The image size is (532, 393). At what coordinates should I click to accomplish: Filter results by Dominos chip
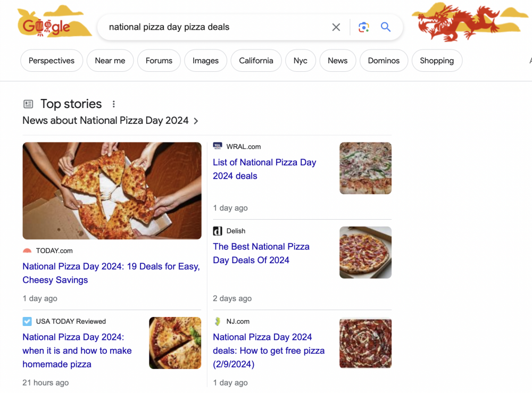[384, 61]
